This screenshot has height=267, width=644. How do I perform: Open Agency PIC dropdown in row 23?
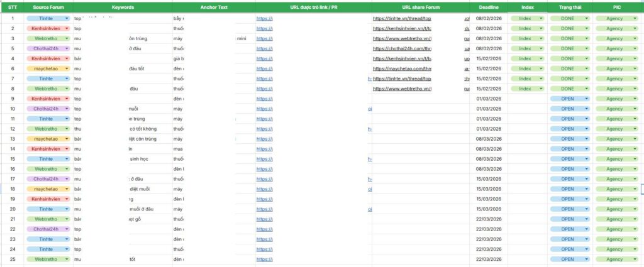(x=618, y=239)
